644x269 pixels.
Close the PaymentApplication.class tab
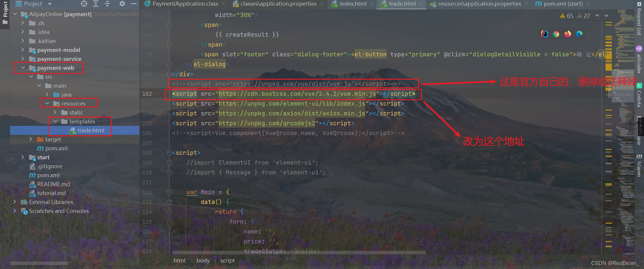[x=224, y=4]
